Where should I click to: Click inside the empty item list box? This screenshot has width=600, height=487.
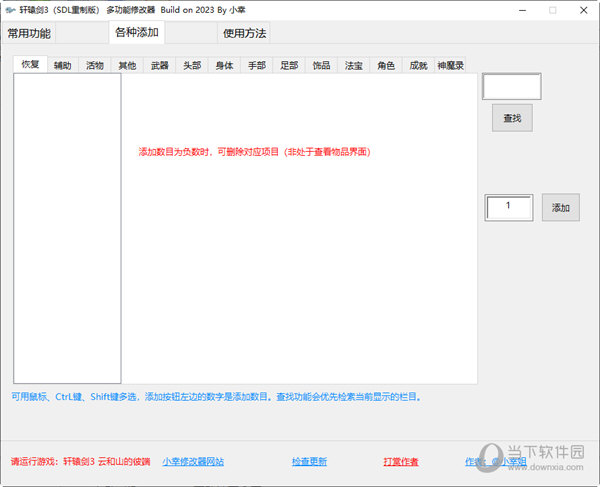67,228
